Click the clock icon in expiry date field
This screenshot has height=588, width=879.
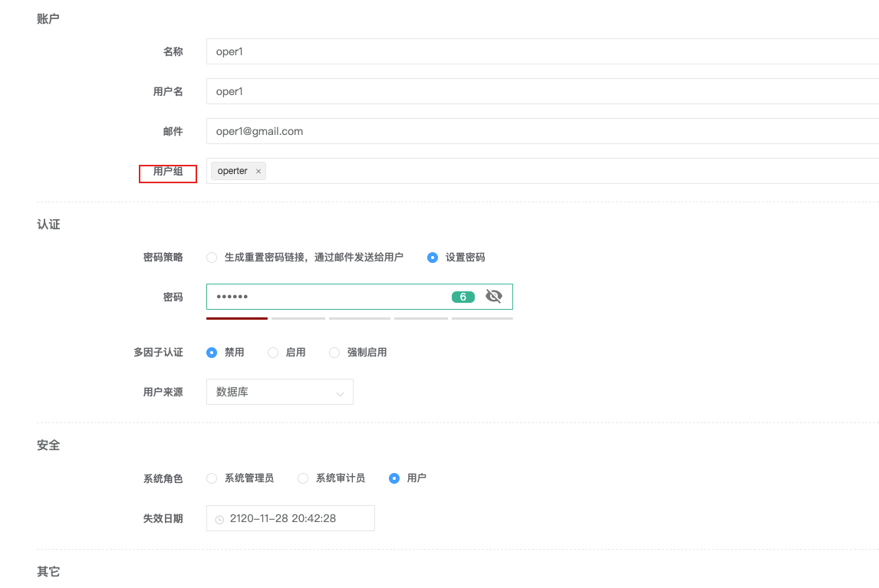pyautogui.click(x=219, y=520)
